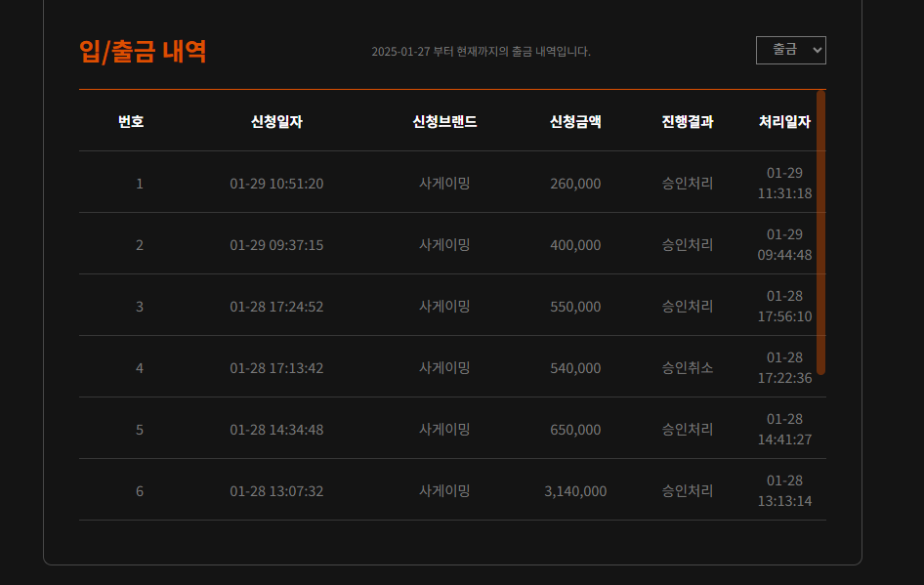Select request date 01-28 14:34:48
924x585 pixels.
pos(276,430)
